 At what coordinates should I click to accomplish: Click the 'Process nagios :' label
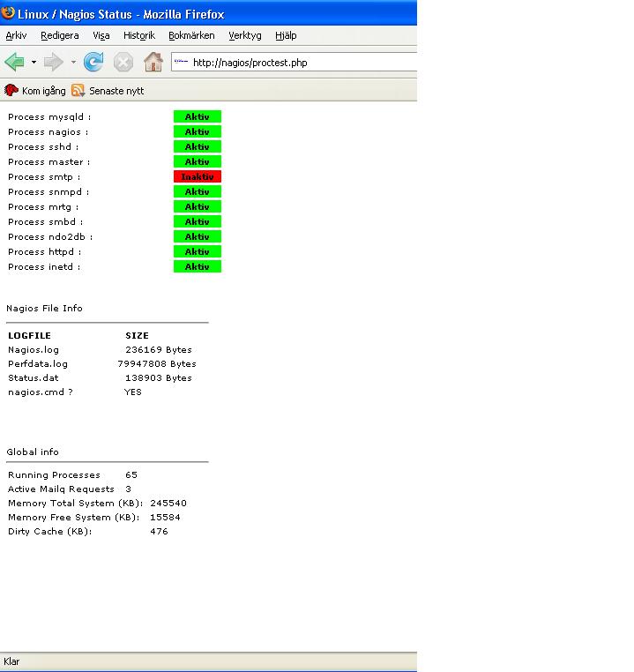pyautogui.click(x=48, y=132)
